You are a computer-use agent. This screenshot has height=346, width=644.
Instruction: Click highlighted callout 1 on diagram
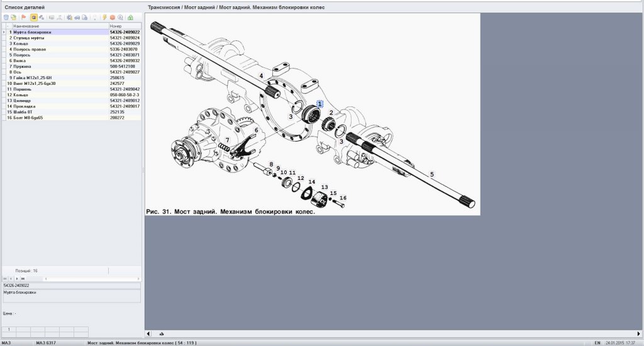(x=319, y=104)
